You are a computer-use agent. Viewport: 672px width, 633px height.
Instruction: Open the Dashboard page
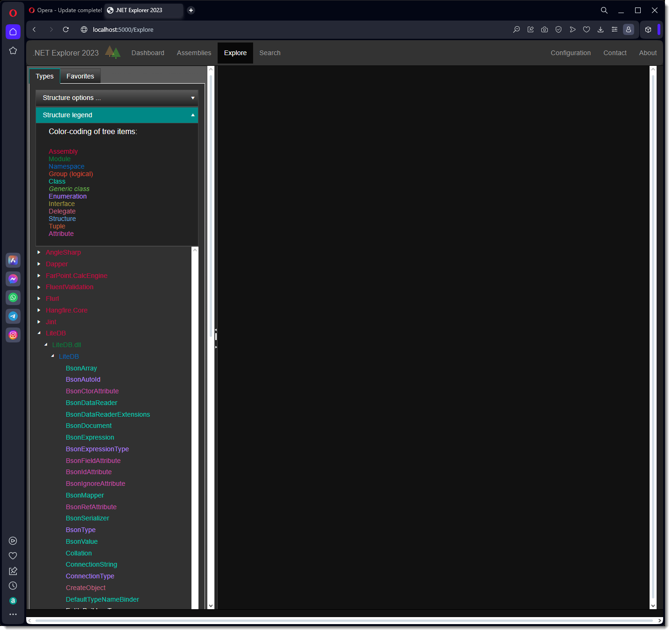(148, 53)
